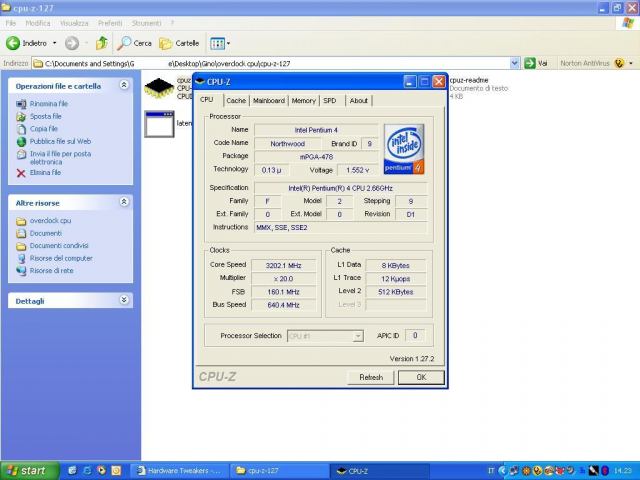Click the Intel Inside Pentium 4 logo
640x480 pixels.
coord(404,149)
